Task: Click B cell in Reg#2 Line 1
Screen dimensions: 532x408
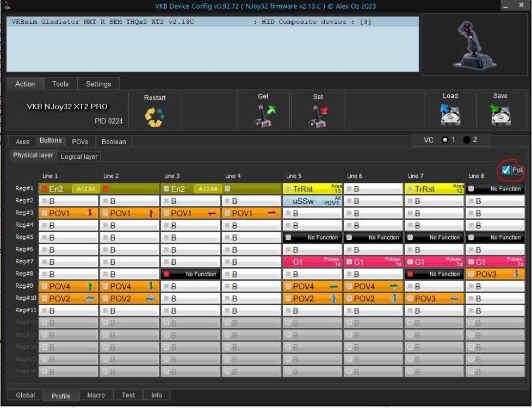Action: (x=69, y=201)
